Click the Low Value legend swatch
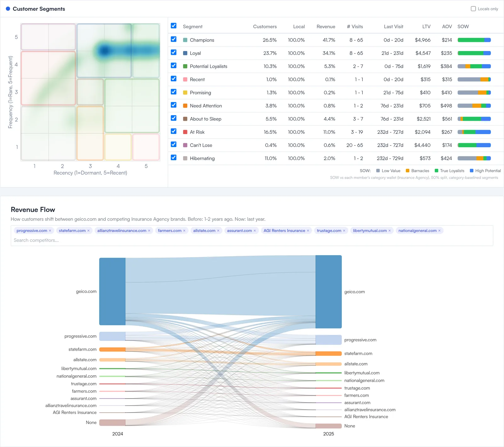This screenshot has width=504, height=447. pos(378,171)
